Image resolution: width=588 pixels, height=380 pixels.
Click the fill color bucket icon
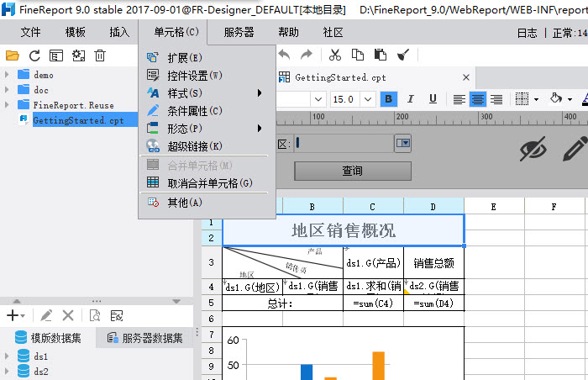(x=556, y=99)
